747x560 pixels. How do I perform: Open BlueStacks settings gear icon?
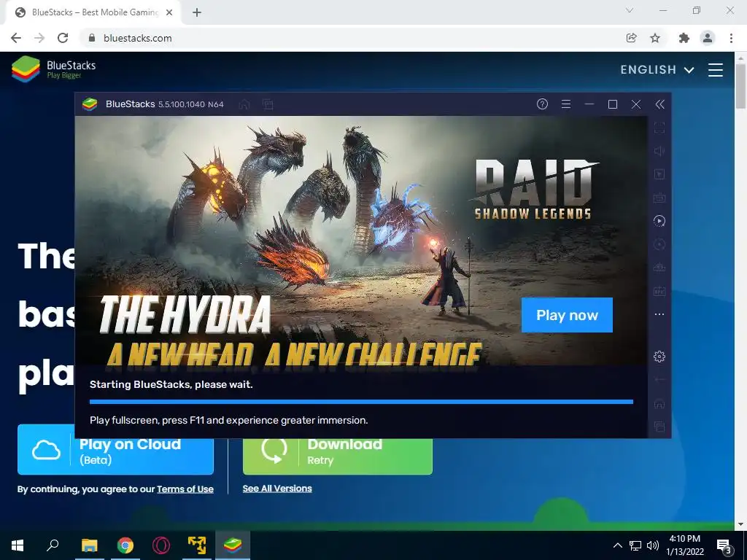point(659,356)
